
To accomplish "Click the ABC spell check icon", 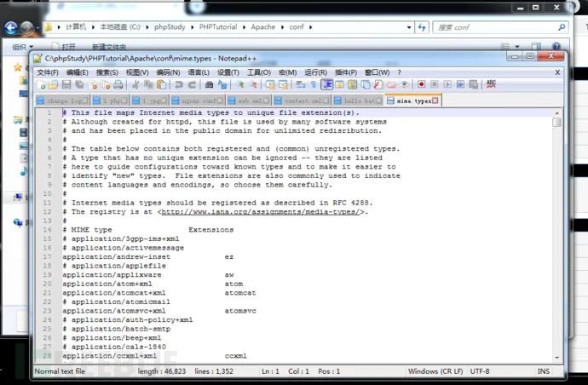I will [491, 84].
